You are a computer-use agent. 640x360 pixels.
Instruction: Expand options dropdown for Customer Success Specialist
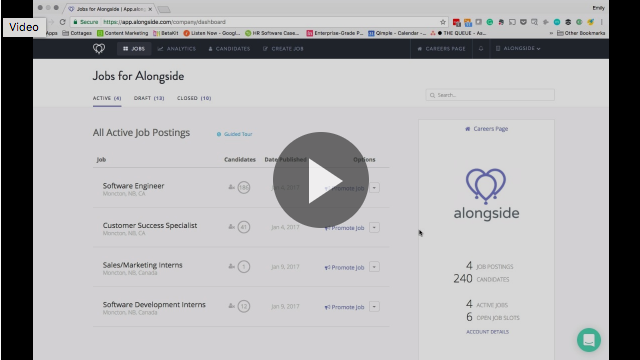coord(374,227)
